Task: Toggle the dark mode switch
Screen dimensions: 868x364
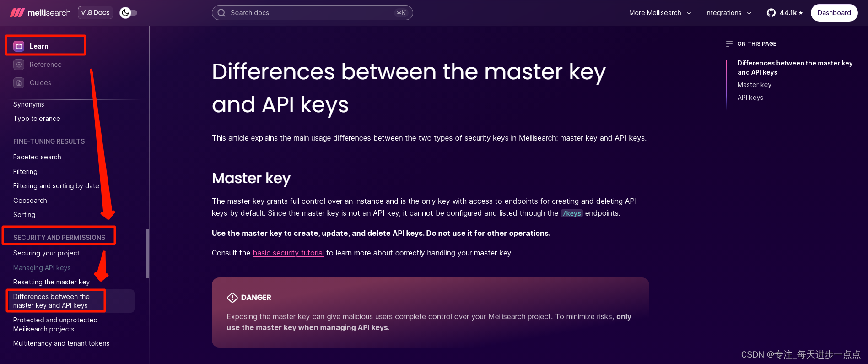Action: 129,13
